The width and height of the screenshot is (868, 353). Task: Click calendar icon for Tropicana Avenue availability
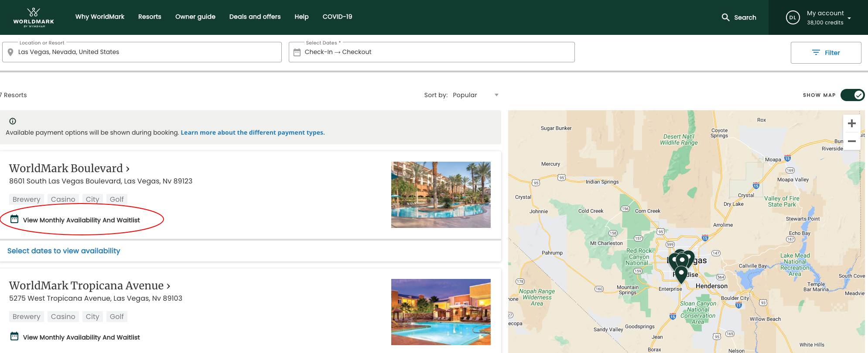point(14,336)
